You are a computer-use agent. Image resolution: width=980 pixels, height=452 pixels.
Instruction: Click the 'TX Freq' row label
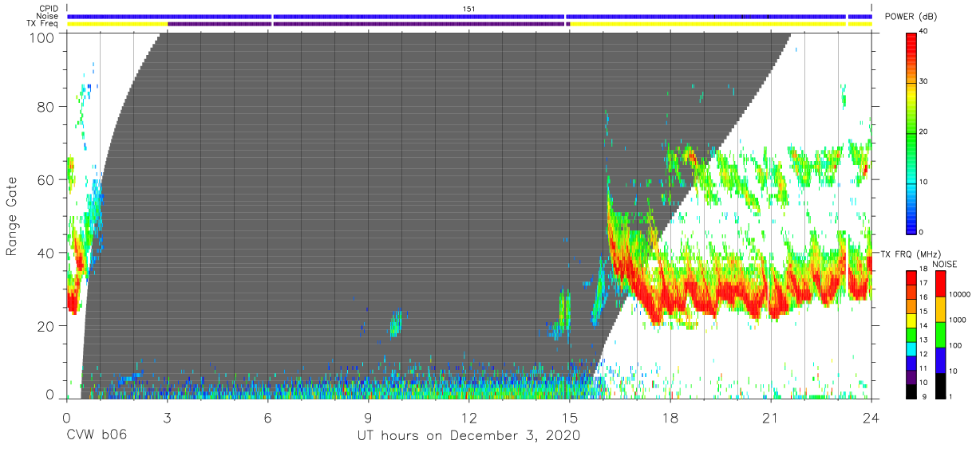43,23
